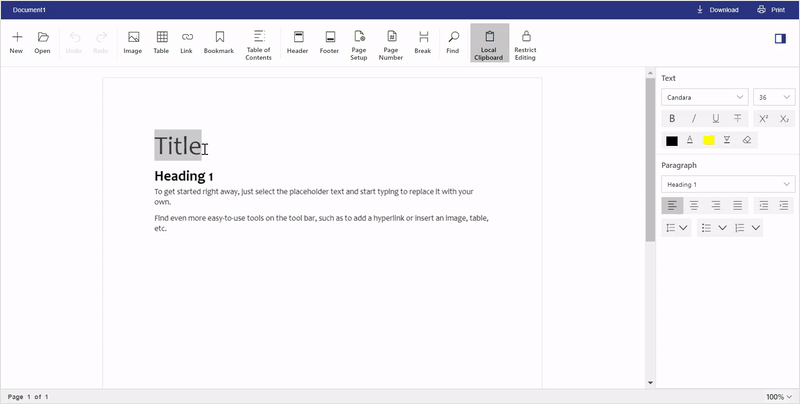Select the yellow highlight color swatch
The height and width of the screenshot is (404, 800).
click(709, 140)
